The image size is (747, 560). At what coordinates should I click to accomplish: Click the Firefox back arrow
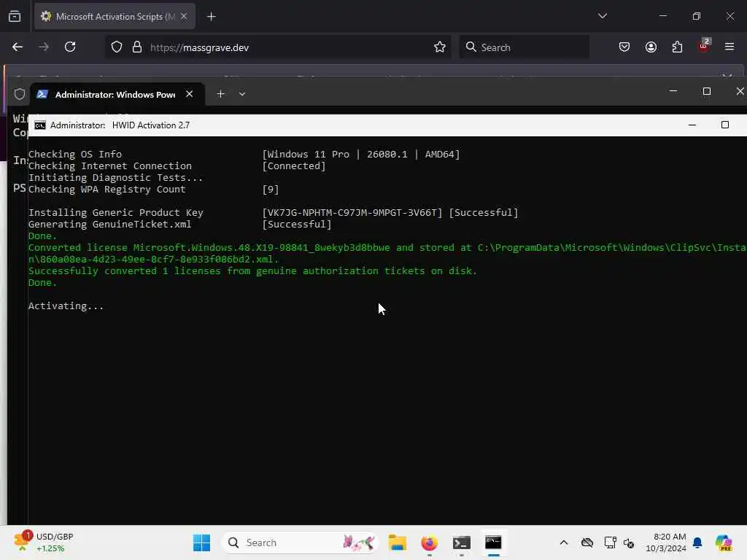18,47
